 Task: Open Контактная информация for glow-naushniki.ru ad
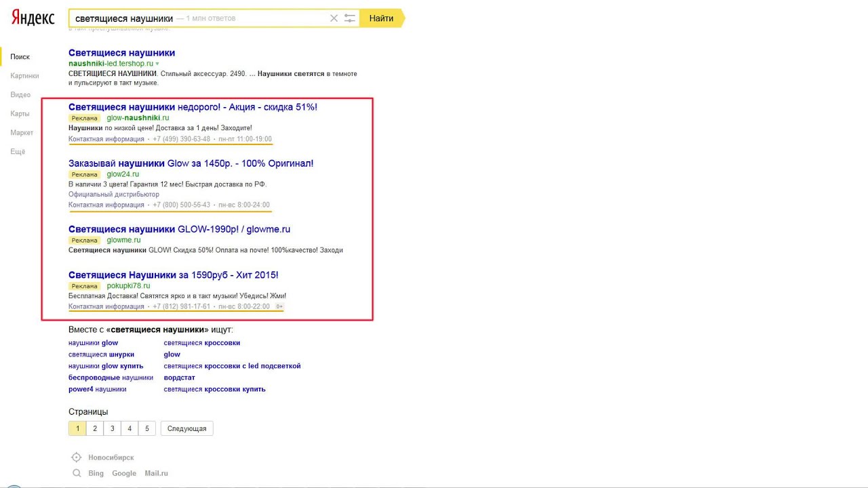(x=106, y=139)
